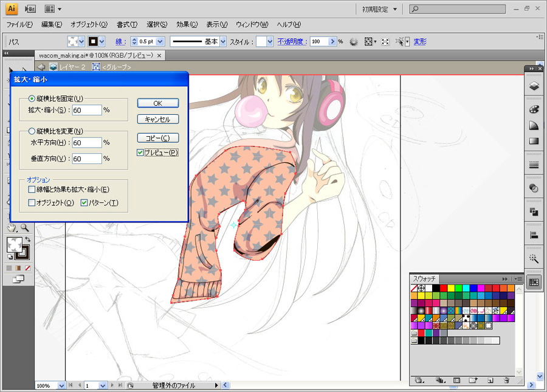The image size is (547, 392).
Task: Open the Stroke panel icon in dock
Action: [x=534, y=165]
